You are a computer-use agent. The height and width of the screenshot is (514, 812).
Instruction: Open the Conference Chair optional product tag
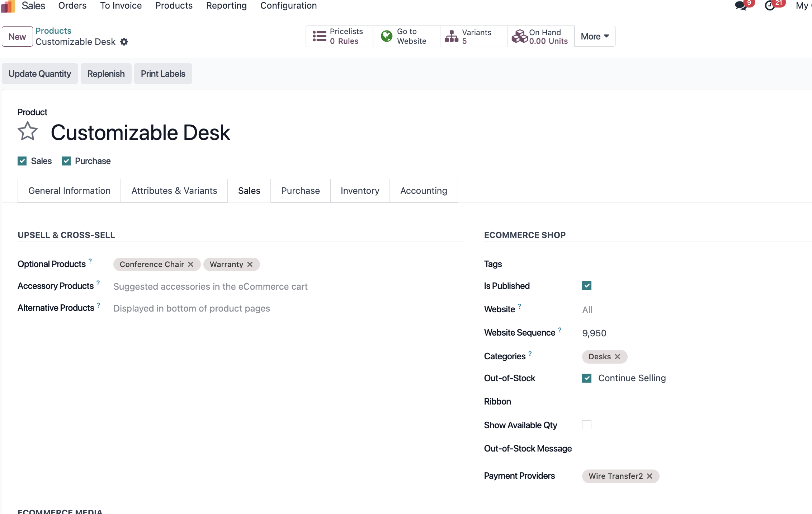pos(152,265)
